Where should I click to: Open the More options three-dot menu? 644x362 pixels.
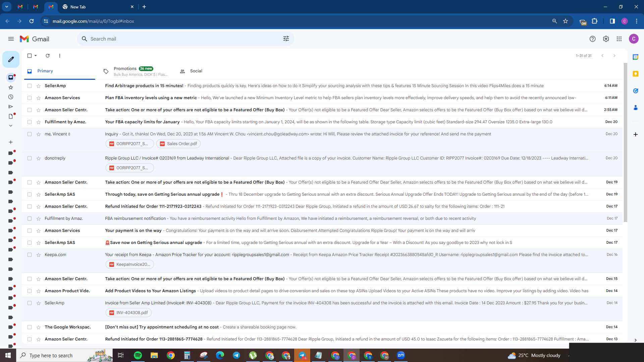(60, 56)
